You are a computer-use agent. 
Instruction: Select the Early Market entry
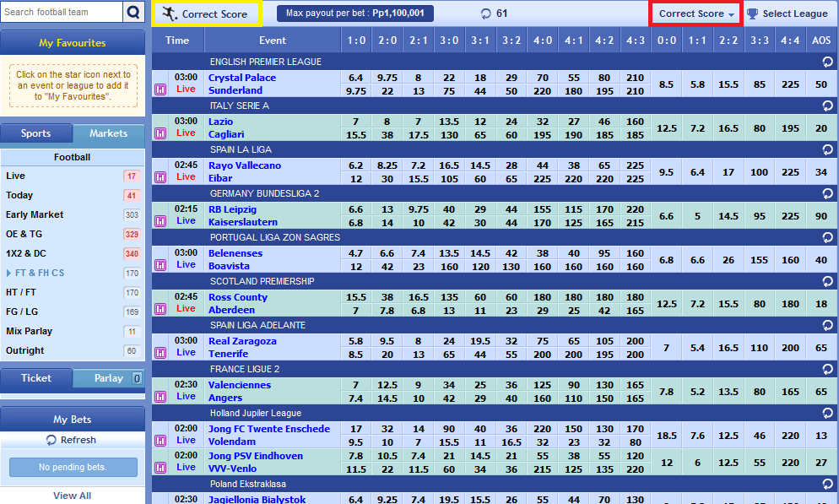coord(73,214)
